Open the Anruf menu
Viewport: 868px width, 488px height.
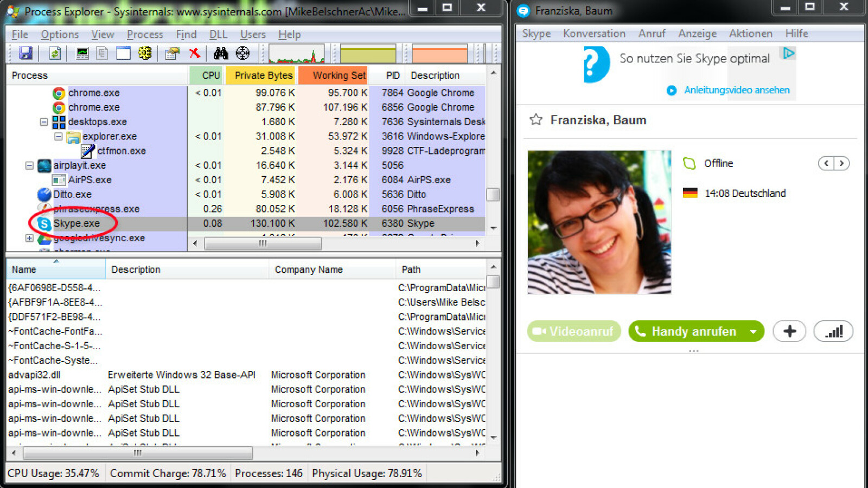(652, 34)
